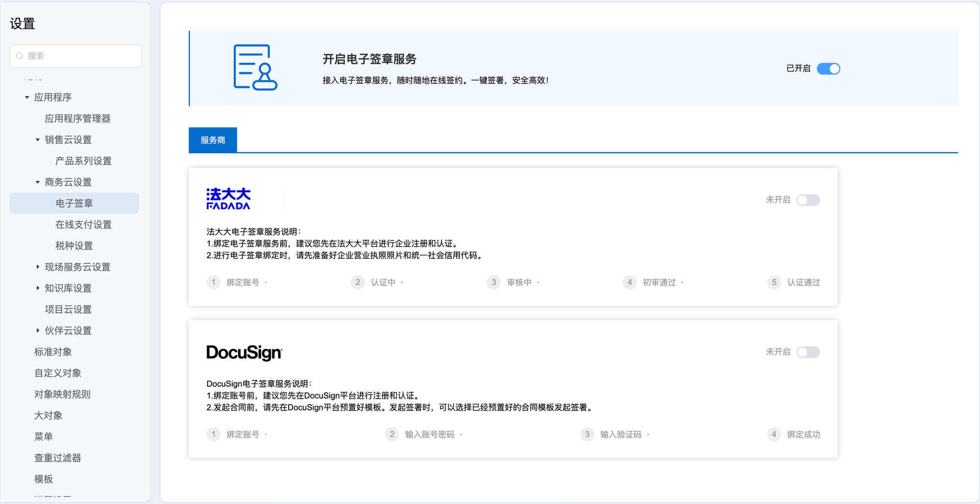Click step 4 绑定成功 circle in DocuSign
This screenshot has height=504, width=980.
(x=774, y=434)
